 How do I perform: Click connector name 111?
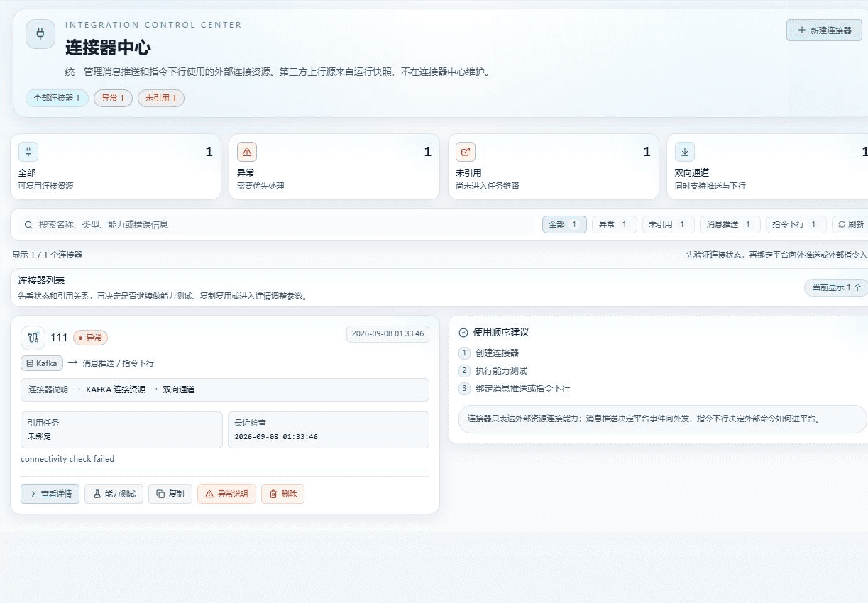point(59,338)
